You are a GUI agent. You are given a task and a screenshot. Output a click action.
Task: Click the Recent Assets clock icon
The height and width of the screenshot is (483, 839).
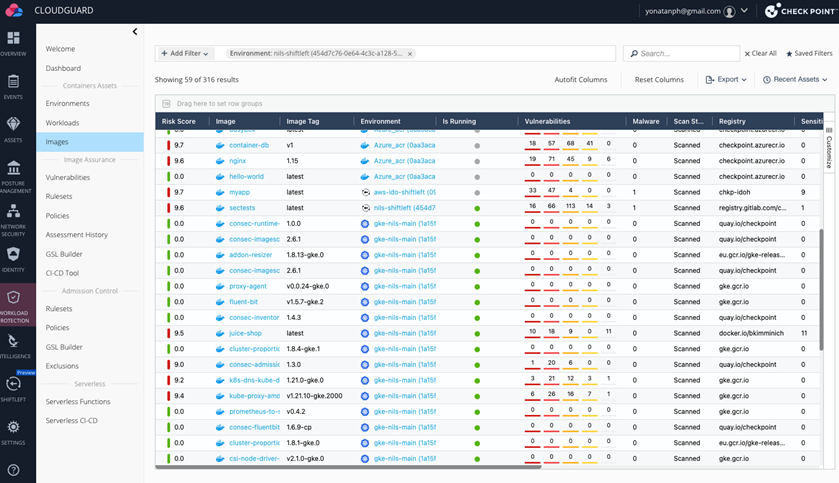point(767,80)
